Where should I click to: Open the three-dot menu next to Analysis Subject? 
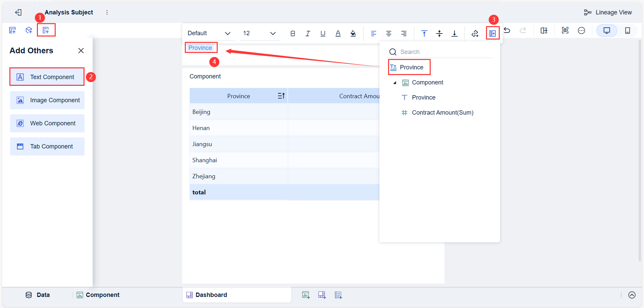click(107, 12)
